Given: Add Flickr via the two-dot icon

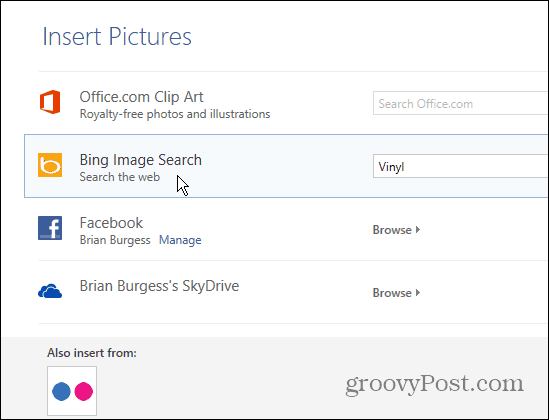Looking at the screenshot, I should [x=72, y=391].
